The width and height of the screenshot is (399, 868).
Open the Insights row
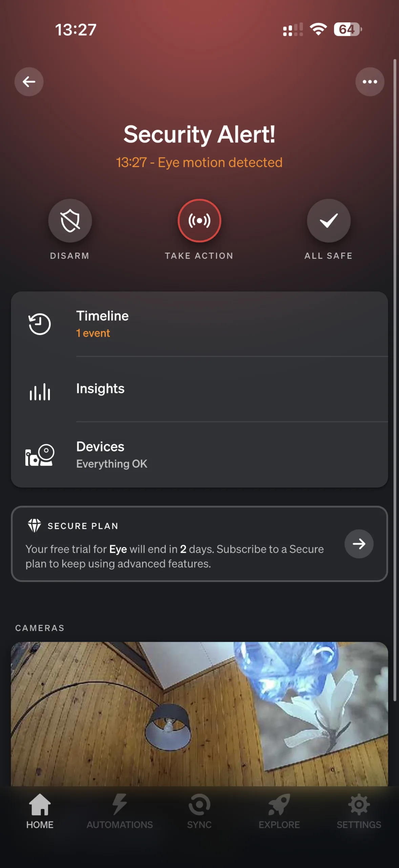[x=199, y=389]
